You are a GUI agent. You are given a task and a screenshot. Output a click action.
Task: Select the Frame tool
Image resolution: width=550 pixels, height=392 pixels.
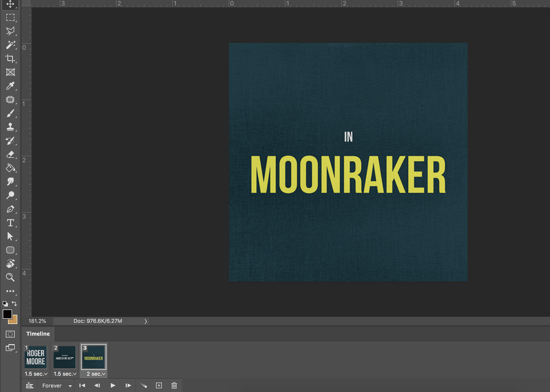[x=10, y=72]
